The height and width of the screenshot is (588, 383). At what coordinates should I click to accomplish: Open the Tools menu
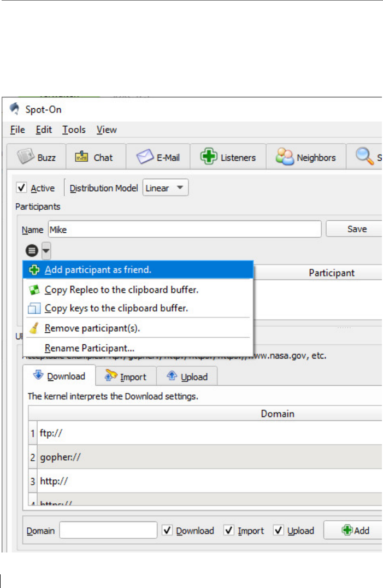pyautogui.click(x=74, y=130)
